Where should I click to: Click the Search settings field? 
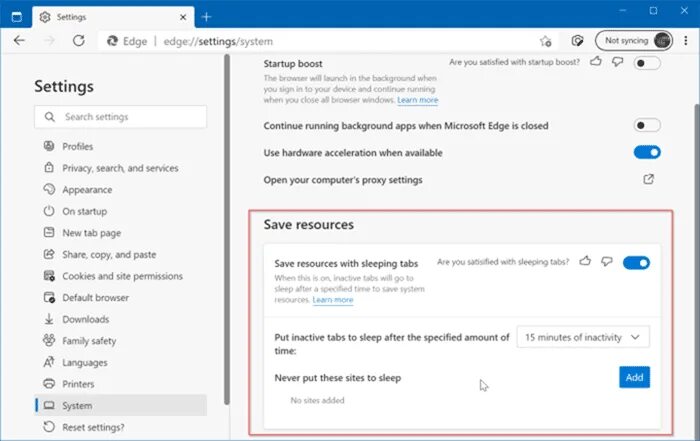120,117
